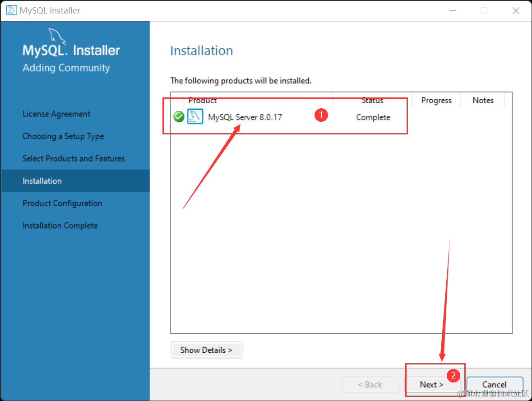This screenshot has height=401, width=532.
Task: Click the MySQL Server product icon
Action: point(195,116)
